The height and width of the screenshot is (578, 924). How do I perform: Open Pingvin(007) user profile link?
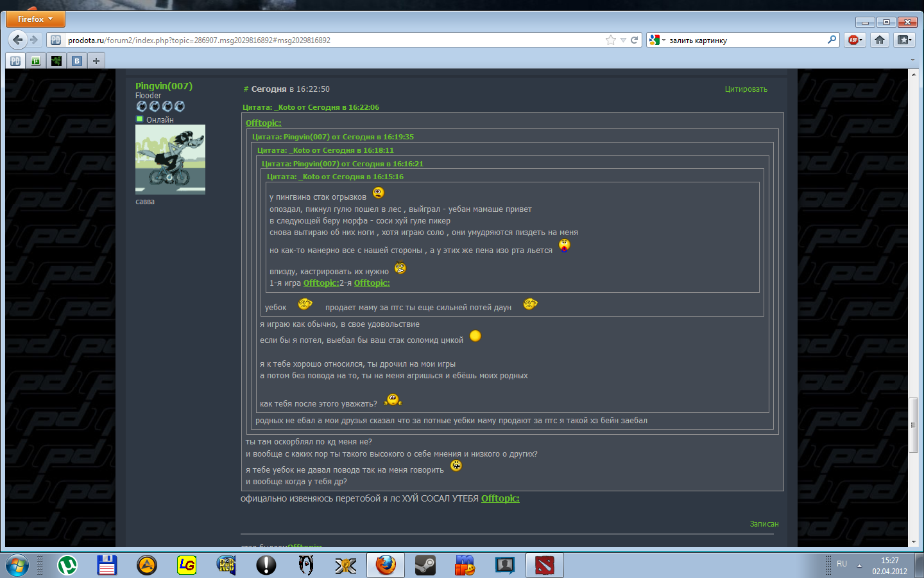(164, 86)
